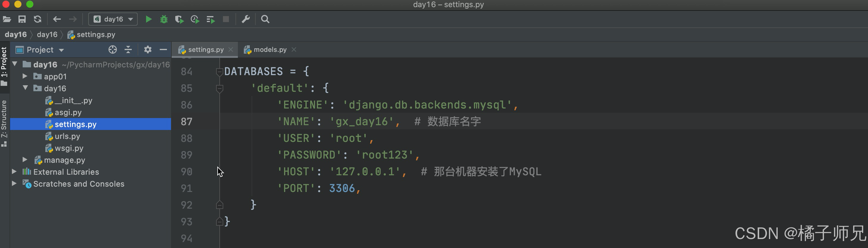The height and width of the screenshot is (248, 868).
Task: Click line number 90 in the gutter
Action: coord(186,172)
